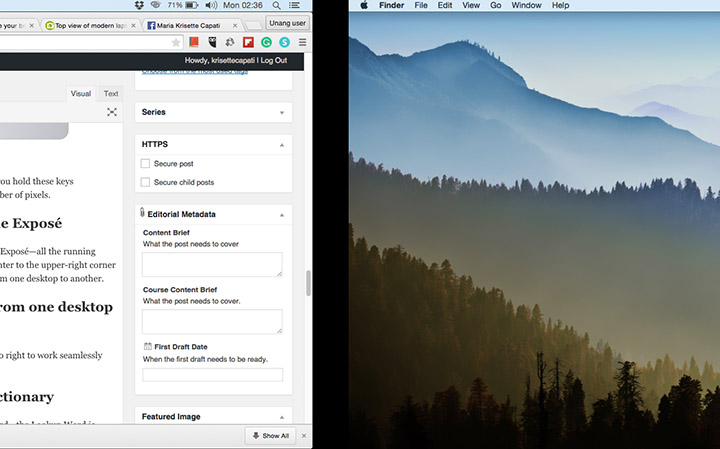Click the Facebook tab favicon
Image resolution: width=720 pixels, height=449 pixels.
pyautogui.click(x=151, y=26)
